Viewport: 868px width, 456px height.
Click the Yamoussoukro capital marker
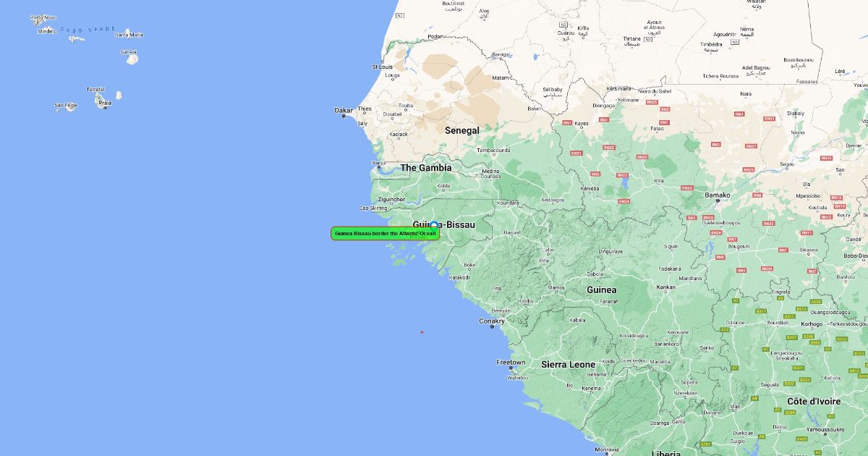825,435
